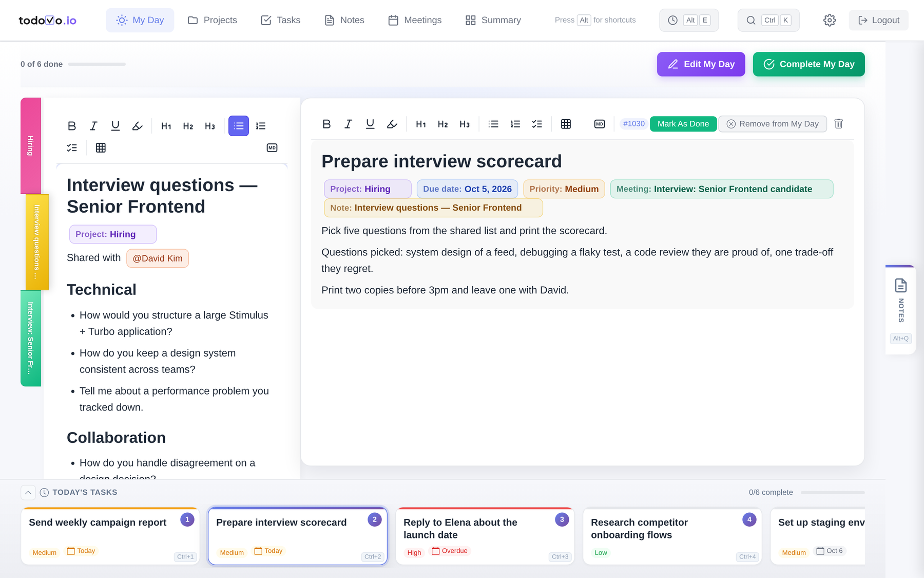Toggle markdown mode in the note editor
Viewport: 924px width, 578px height.
click(272, 148)
